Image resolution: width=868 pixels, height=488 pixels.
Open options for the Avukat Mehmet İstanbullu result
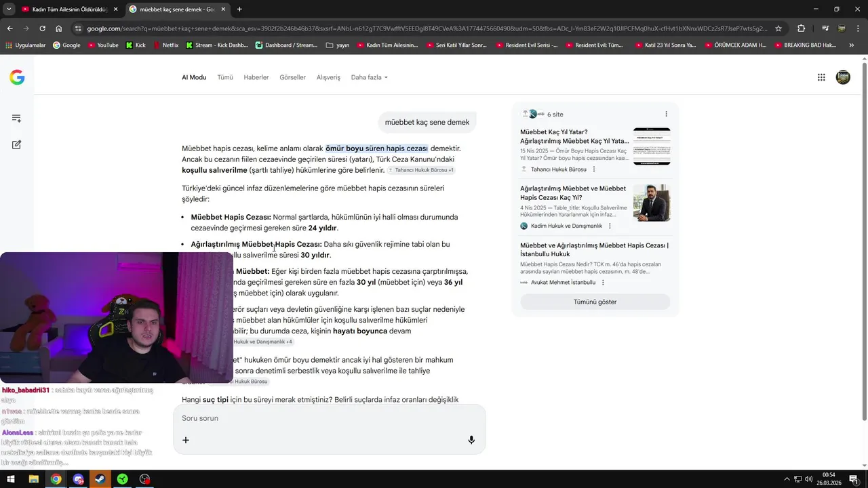603,283
